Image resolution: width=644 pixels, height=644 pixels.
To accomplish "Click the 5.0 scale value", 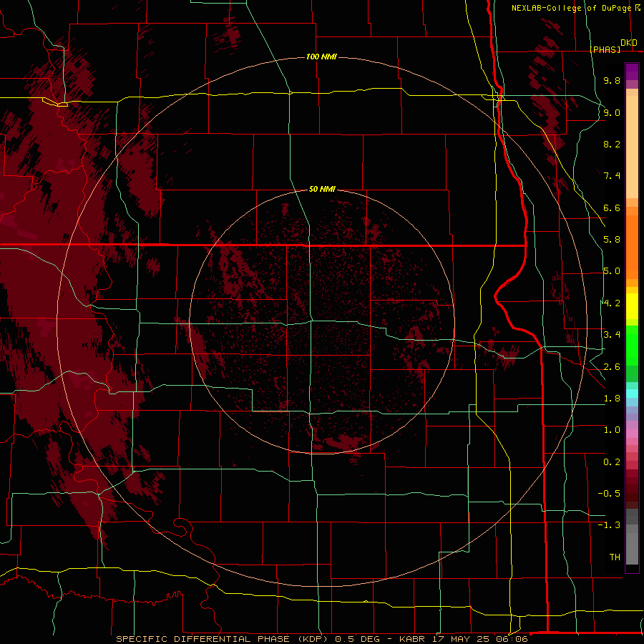I will (612, 271).
